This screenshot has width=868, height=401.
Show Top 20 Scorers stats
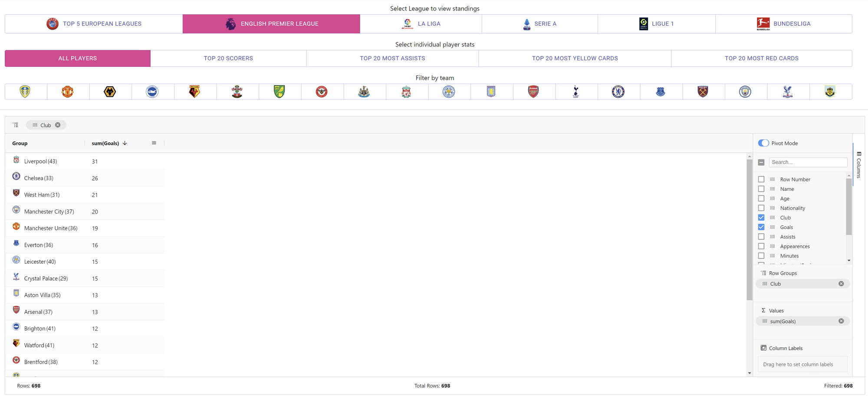point(228,58)
